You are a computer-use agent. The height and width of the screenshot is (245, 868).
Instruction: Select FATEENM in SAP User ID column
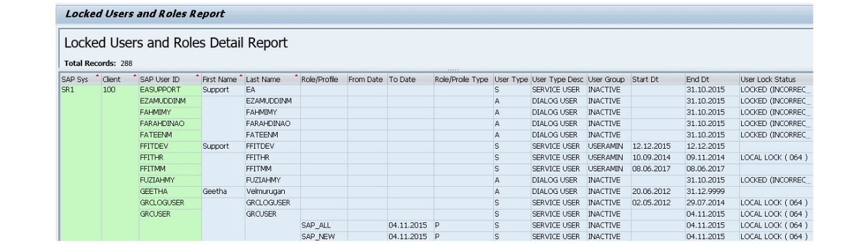(x=170, y=134)
